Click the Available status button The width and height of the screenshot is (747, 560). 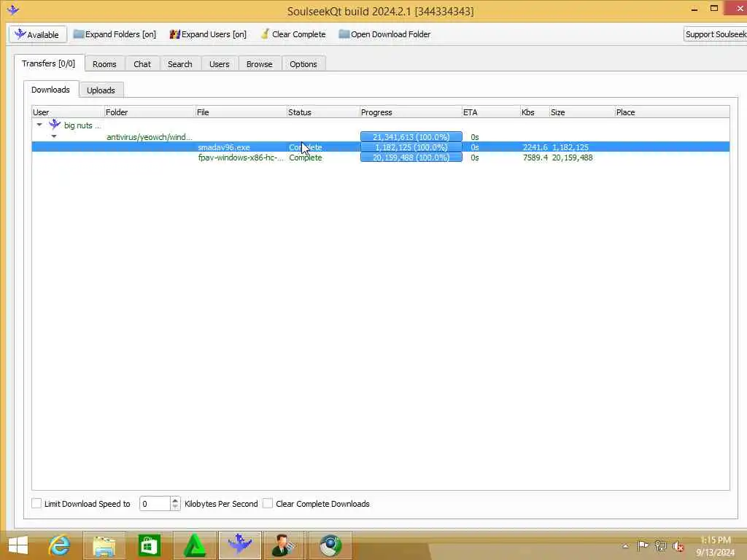click(x=38, y=34)
